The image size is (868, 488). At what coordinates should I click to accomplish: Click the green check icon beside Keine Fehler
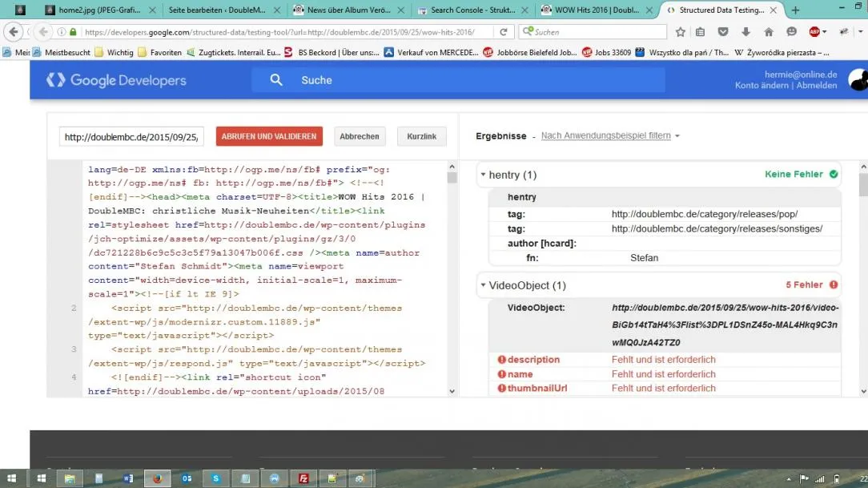[833, 174]
